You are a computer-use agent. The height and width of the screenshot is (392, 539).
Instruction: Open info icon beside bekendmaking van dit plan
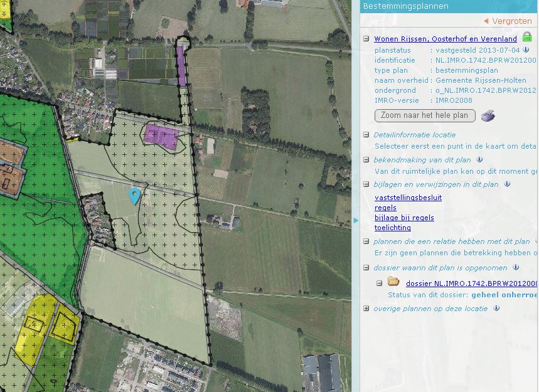tap(480, 160)
